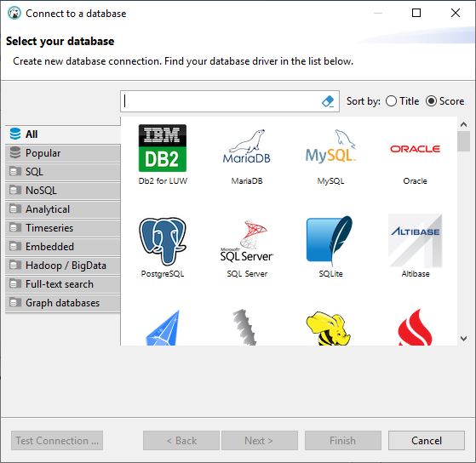The width and height of the screenshot is (476, 463).
Task: Switch to the NoSQL category
Action: pyautogui.click(x=63, y=191)
